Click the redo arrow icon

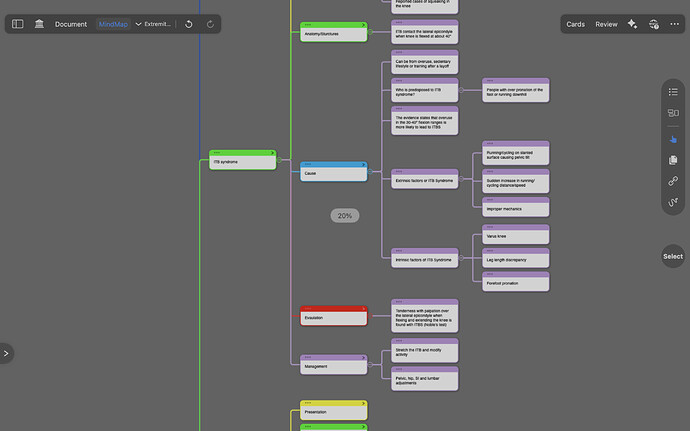point(210,24)
